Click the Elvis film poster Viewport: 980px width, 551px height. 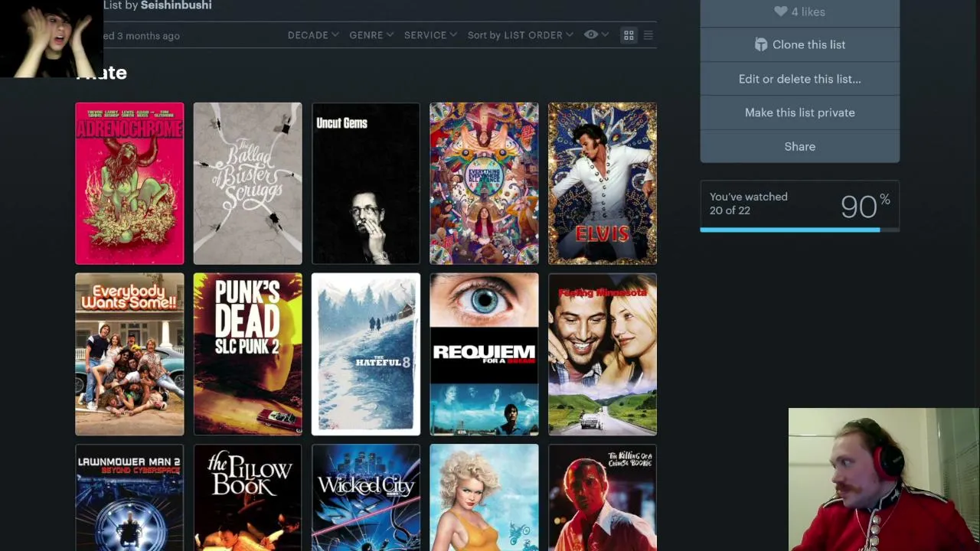(603, 184)
